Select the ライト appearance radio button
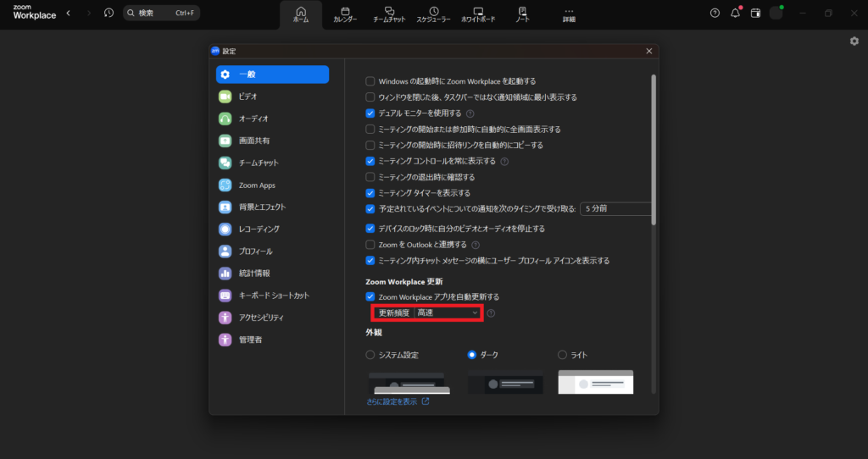This screenshot has height=459, width=868. [x=562, y=355]
